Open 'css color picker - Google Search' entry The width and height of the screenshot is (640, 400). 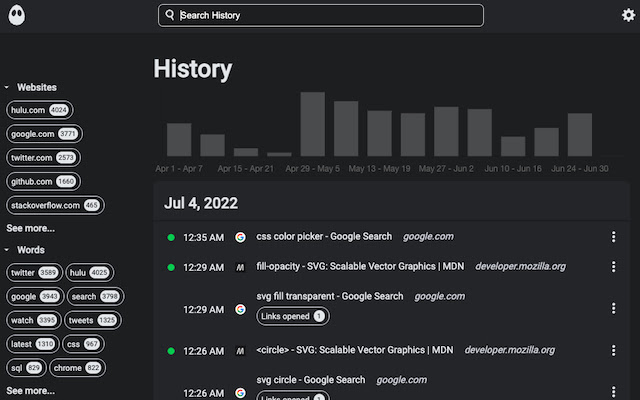324,236
